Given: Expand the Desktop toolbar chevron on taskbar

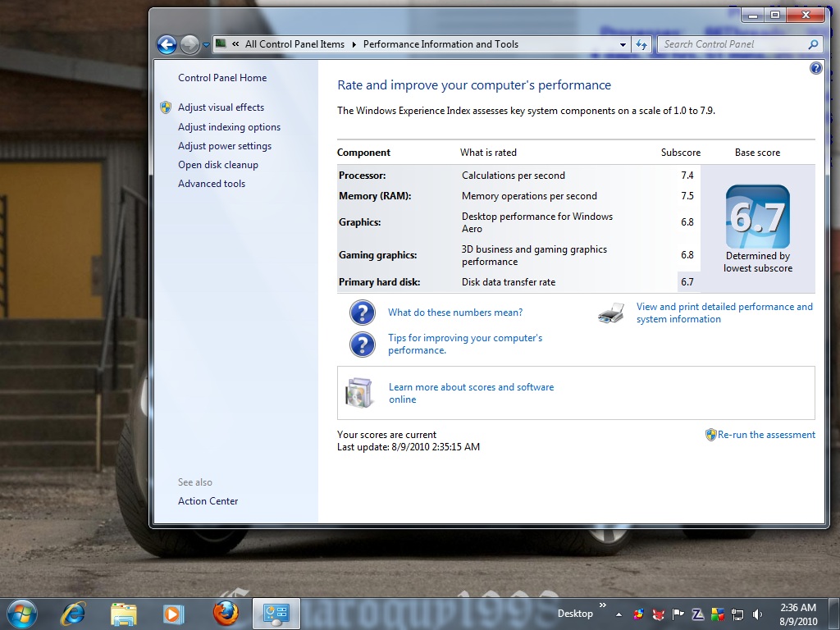Looking at the screenshot, I should [603, 606].
